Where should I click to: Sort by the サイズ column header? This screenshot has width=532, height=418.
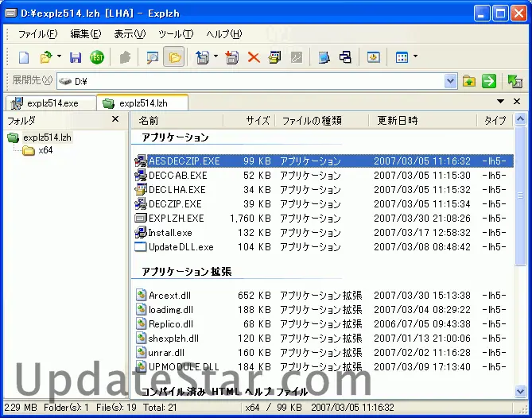tap(249, 120)
